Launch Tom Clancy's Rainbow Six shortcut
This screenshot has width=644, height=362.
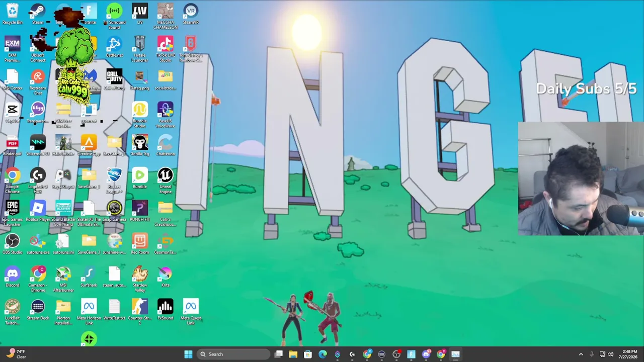191,49
